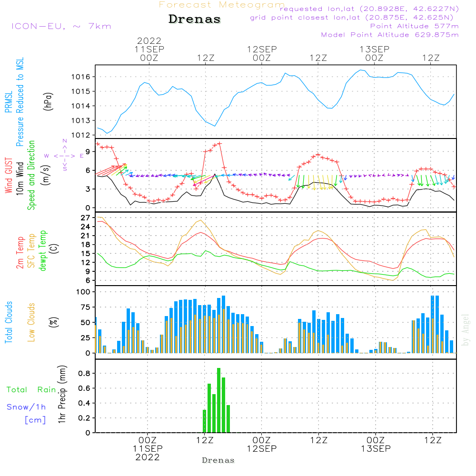This screenshot has height=476, width=476.
Task: Click the 'N' letter on compass rose
Action: click(65, 141)
